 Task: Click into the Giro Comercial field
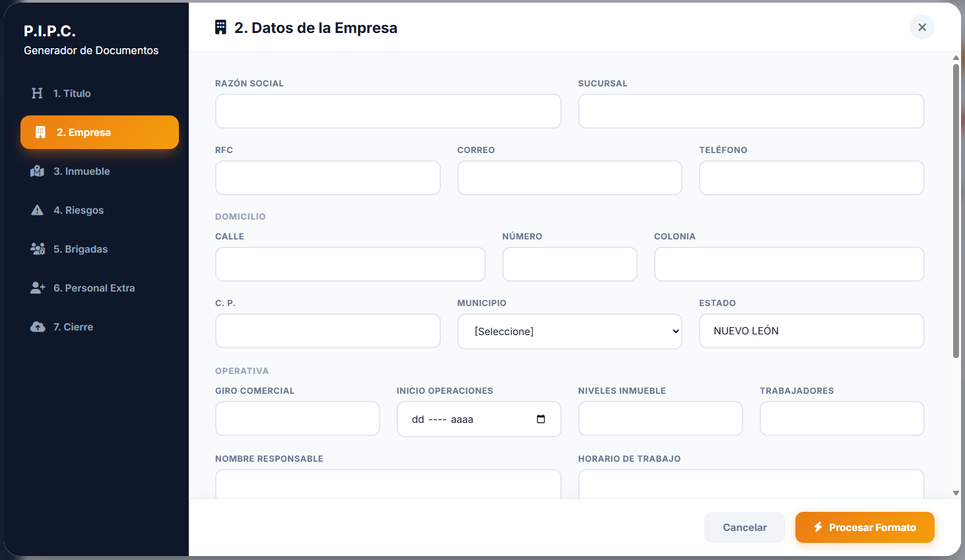[298, 418]
